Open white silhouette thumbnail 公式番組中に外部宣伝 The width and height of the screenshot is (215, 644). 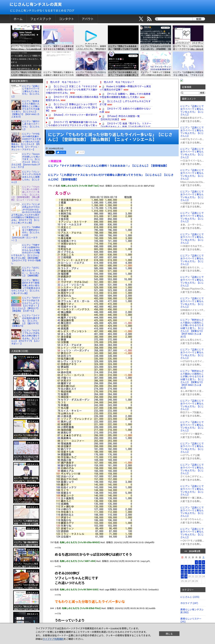[x=188, y=64]
